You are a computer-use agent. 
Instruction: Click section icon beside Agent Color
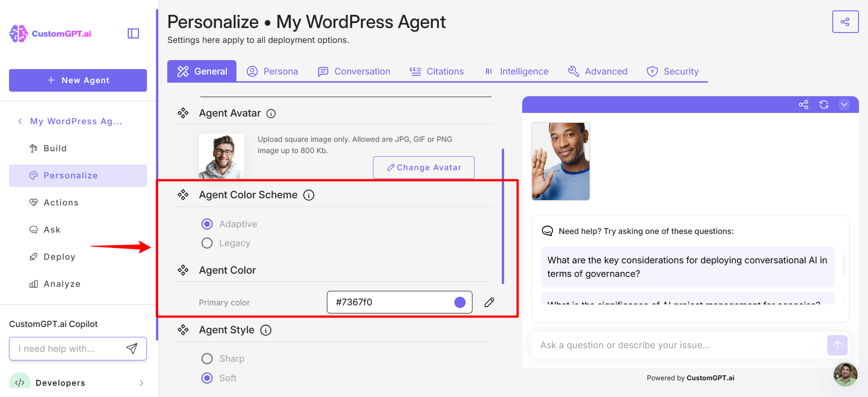coord(183,270)
